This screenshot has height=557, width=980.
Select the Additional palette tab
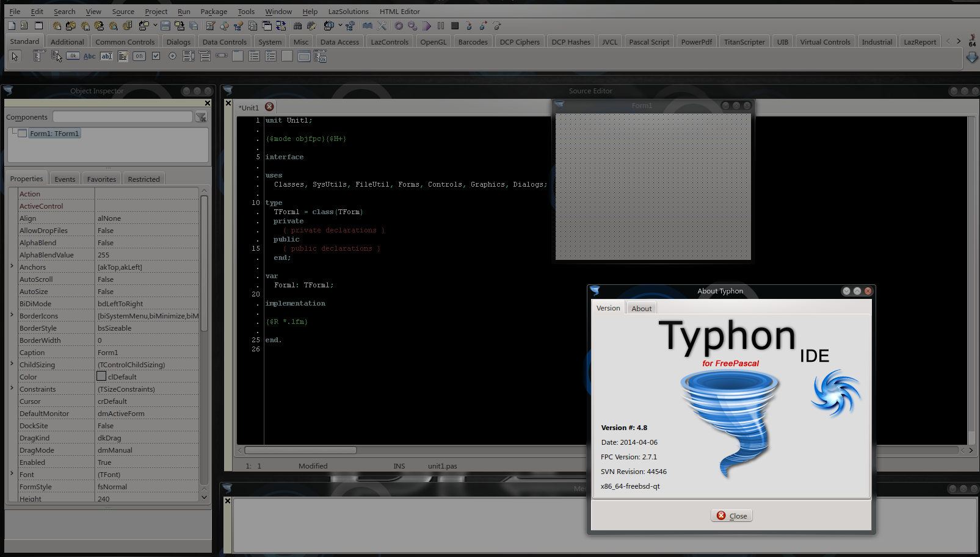pos(67,42)
